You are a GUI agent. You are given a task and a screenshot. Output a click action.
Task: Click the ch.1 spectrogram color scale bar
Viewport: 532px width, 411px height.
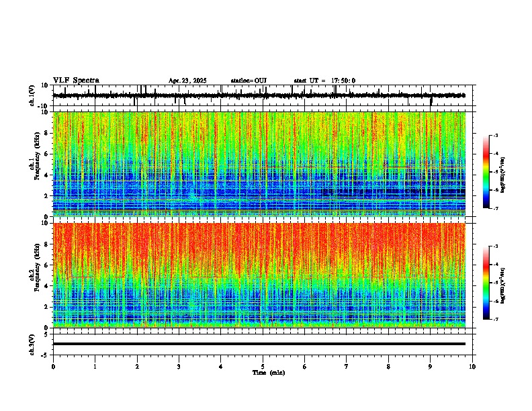point(486,172)
